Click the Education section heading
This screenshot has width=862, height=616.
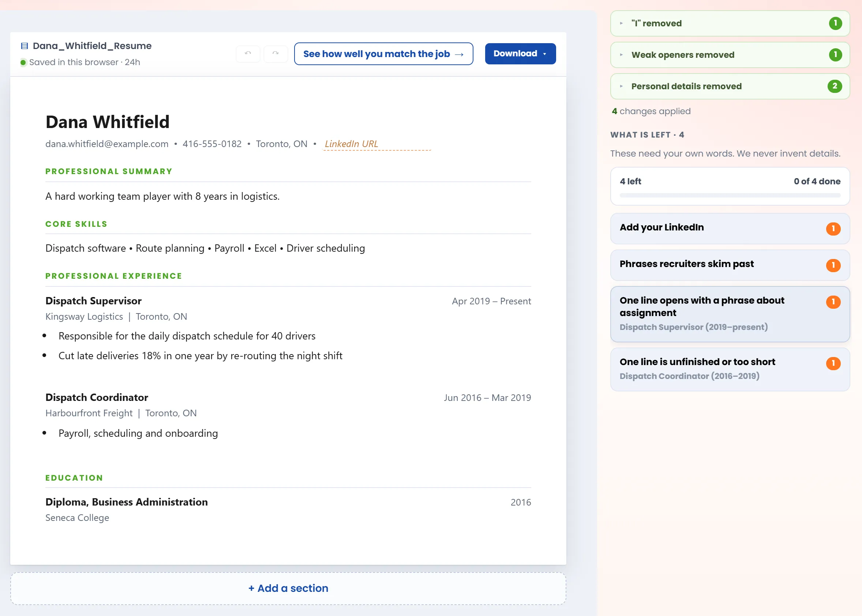[x=74, y=478]
